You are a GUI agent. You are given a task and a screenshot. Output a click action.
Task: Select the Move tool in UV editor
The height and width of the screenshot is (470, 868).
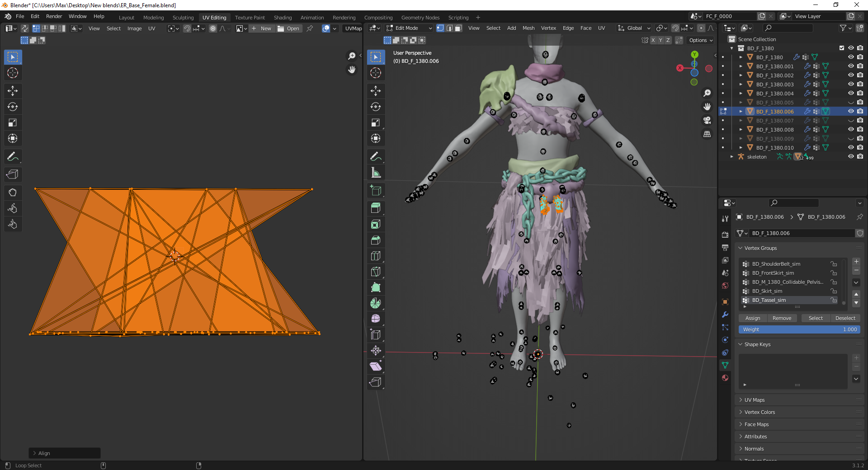tap(13, 91)
